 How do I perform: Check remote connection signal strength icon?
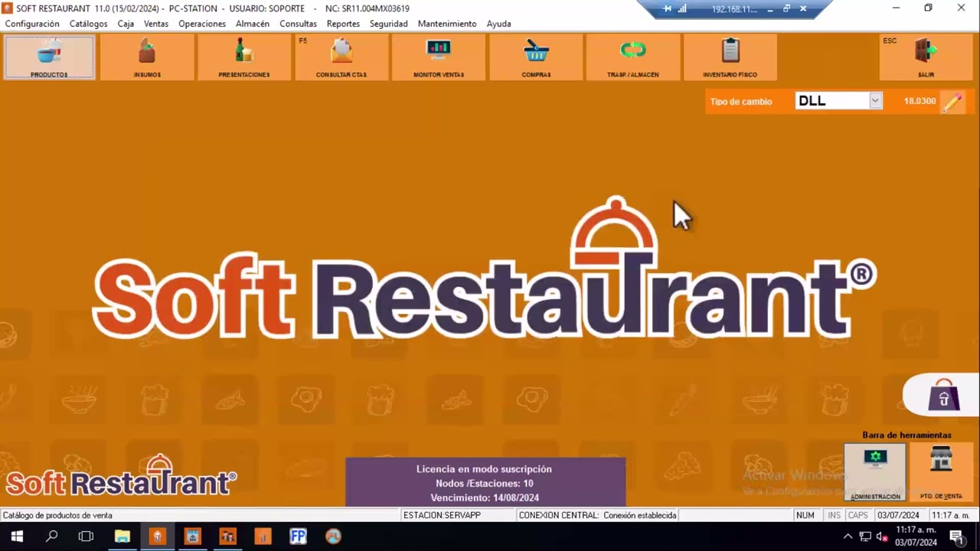682,9
